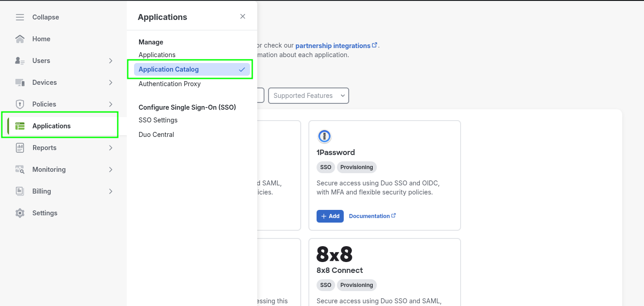644x306 pixels.
Task: Expand the Reports submenu chevron
Action: click(111, 148)
